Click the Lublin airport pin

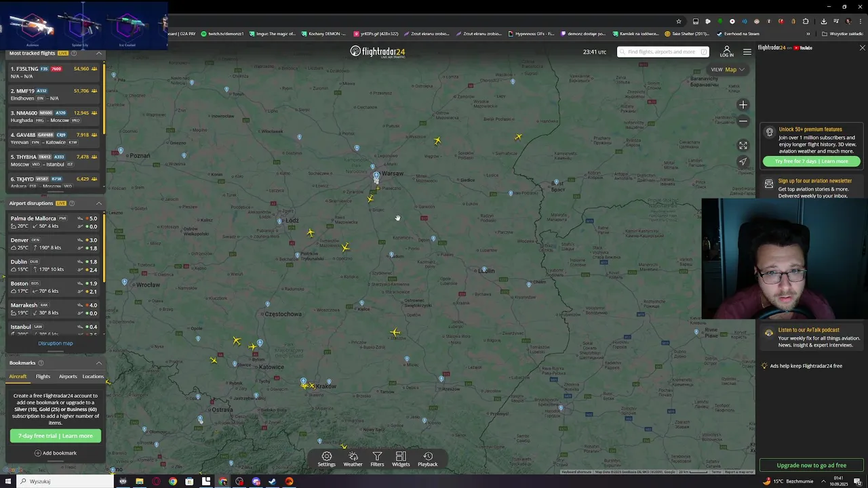click(484, 270)
